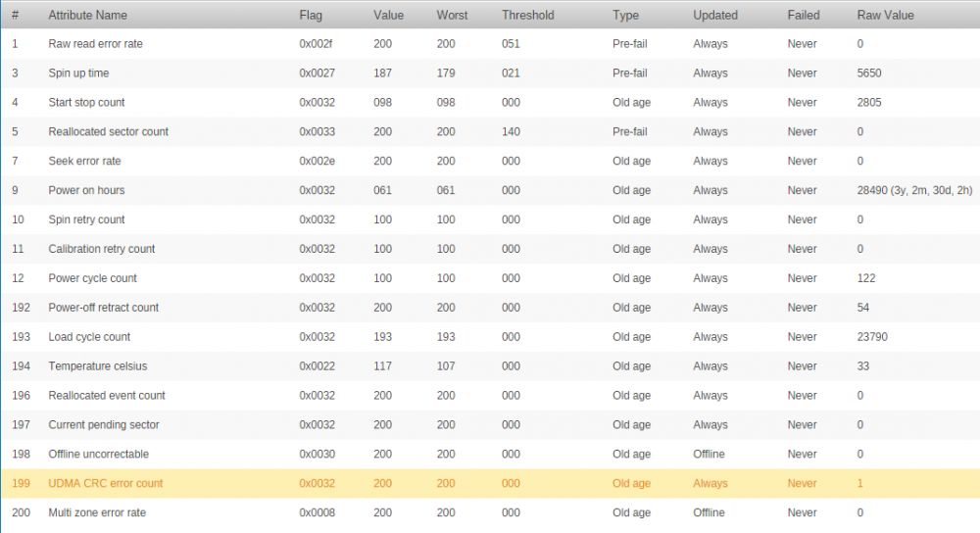980x533 pixels.
Task: Click raw value 2805 for Start stop count
Action: click(x=868, y=103)
